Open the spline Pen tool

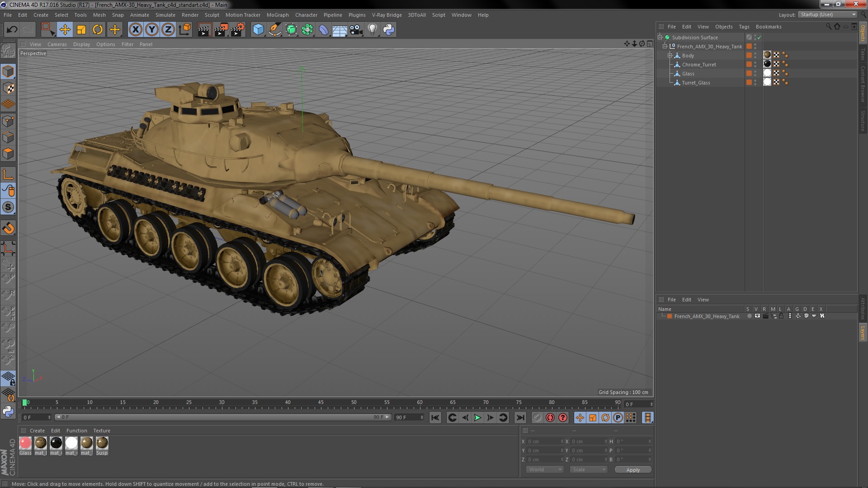coord(274,30)
